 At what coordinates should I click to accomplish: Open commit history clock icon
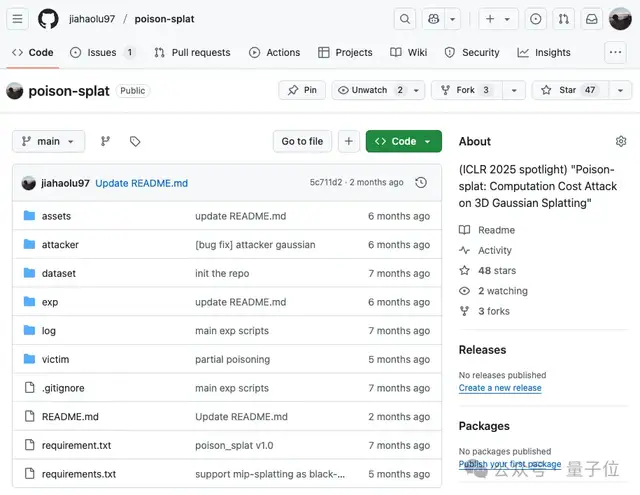click(421, 183)
